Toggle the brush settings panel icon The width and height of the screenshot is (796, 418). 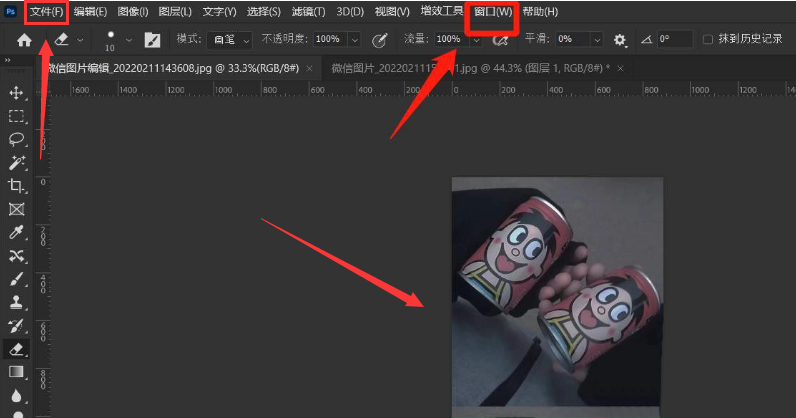click(152, 40)
